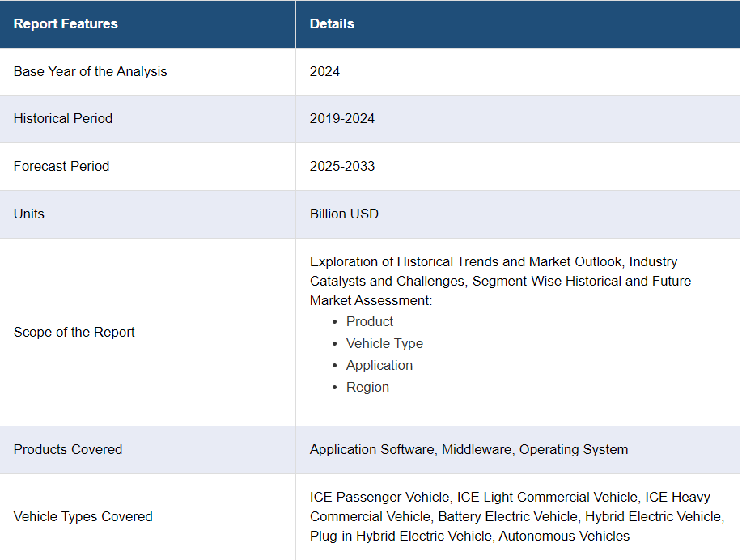Select the "Forecast Period" row label
This screenshot has height=560, width=742.
coord(61,166)
